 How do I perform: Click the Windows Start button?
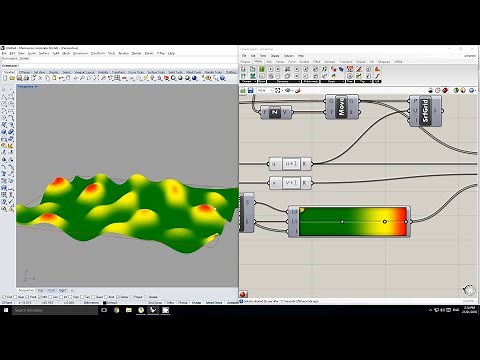pyautogui.click(x=6, y=310)
